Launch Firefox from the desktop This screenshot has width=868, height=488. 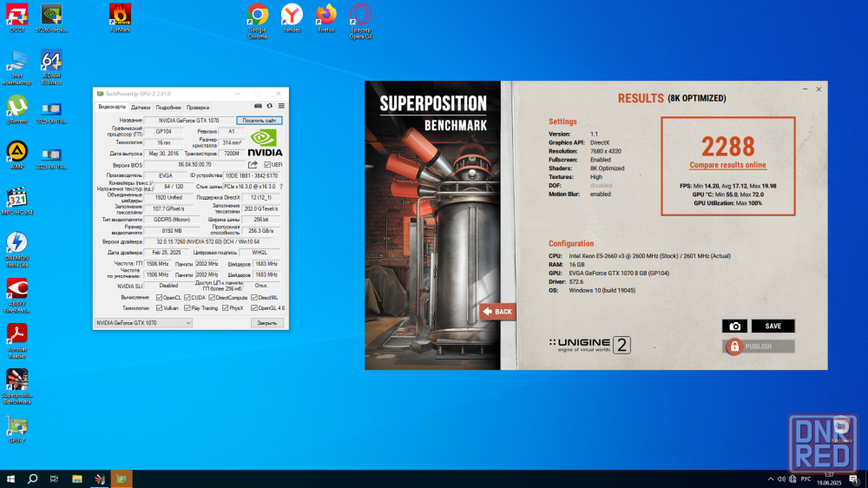click(326, 17)
